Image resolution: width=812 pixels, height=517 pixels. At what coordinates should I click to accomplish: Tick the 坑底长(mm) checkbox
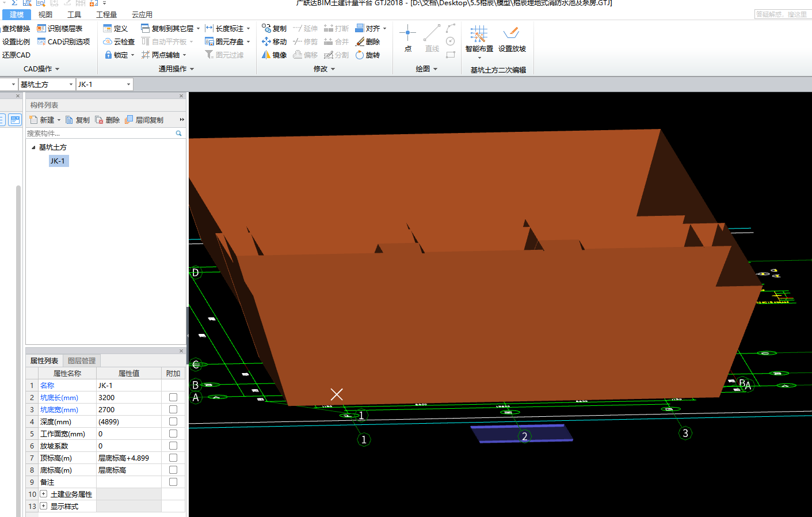click(173, 397)
